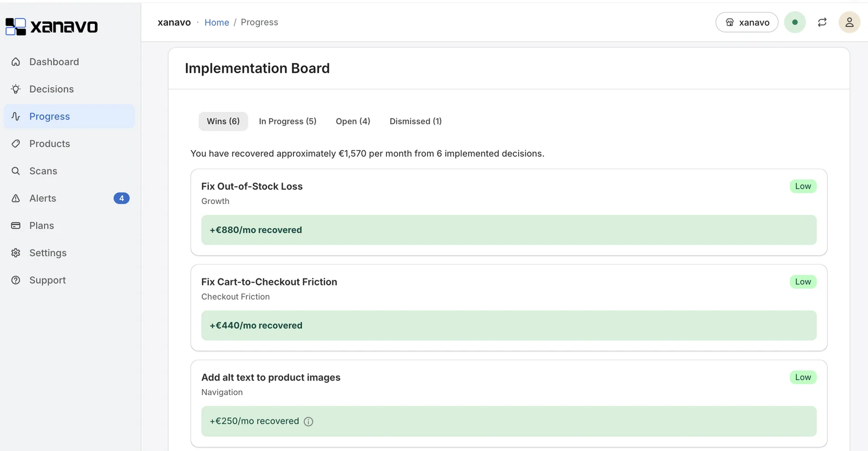Click the Settings gear icon

point(16,253)
